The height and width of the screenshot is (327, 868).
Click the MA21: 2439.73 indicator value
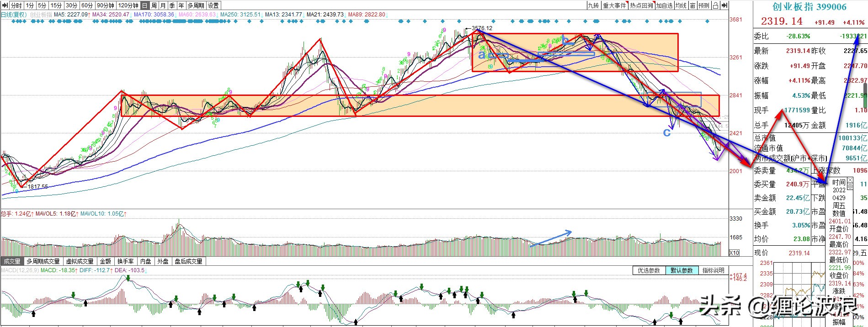click(326, 15)
